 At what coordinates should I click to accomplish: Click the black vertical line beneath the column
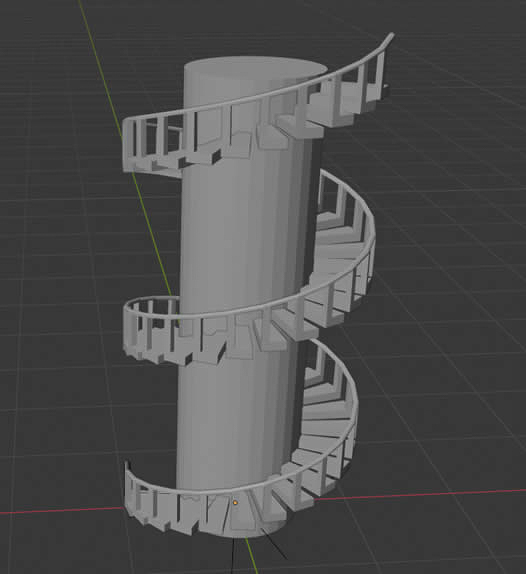click(x=233, y=556)
